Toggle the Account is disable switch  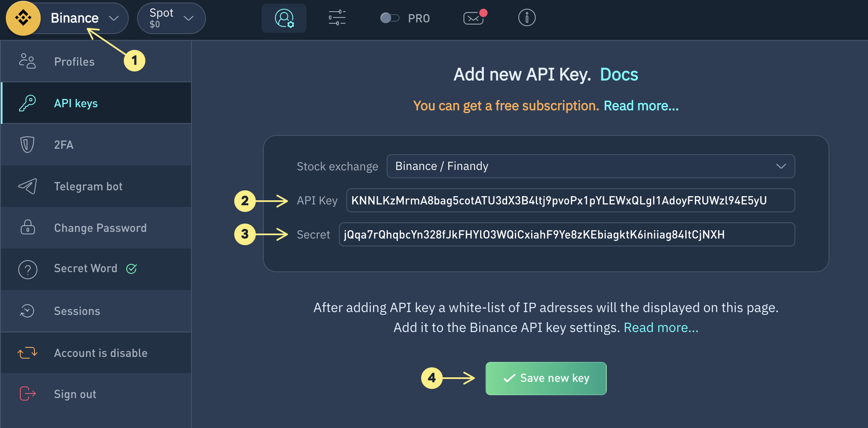27,353
